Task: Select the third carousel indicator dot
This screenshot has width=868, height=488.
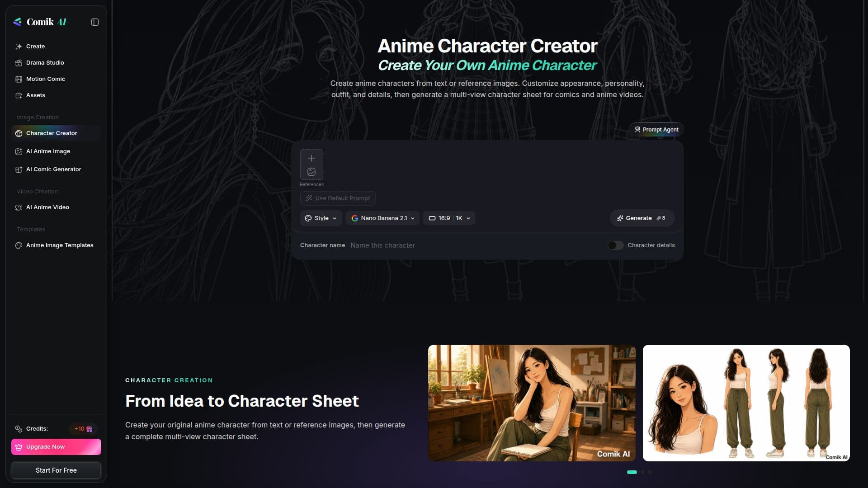Action: pos(650,472)
